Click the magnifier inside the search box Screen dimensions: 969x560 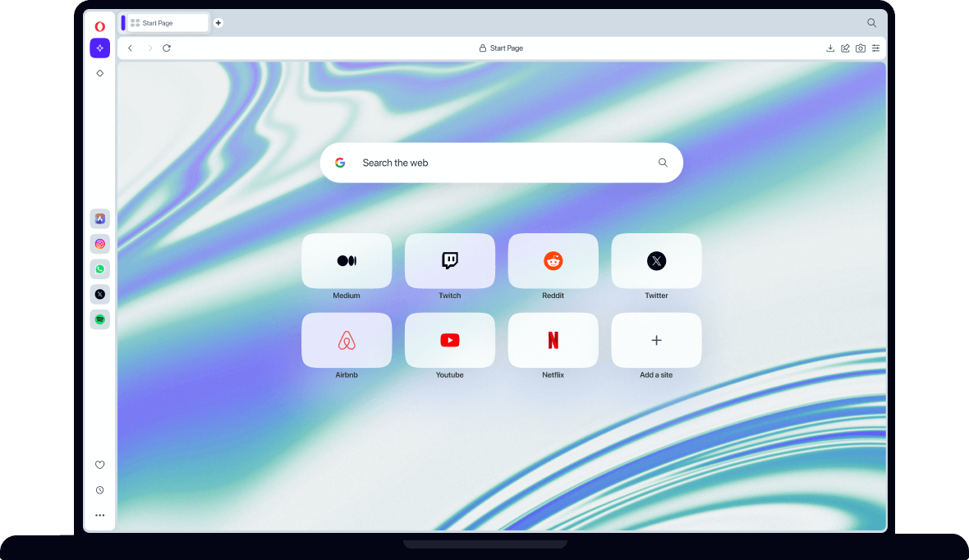coord(663,163)
